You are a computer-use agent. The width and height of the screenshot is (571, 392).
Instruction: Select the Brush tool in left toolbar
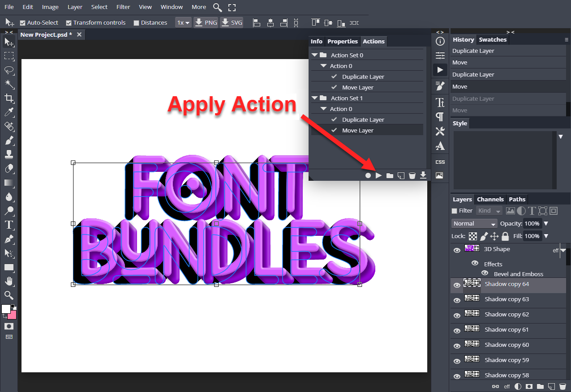9,141
